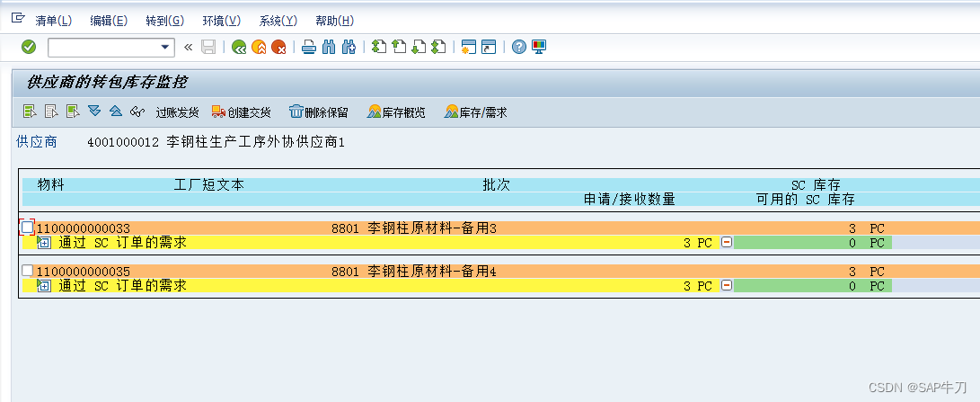Click material number 1100000000033
The width and height of the screenshot is (980, 402).
(x=84, y=228)
